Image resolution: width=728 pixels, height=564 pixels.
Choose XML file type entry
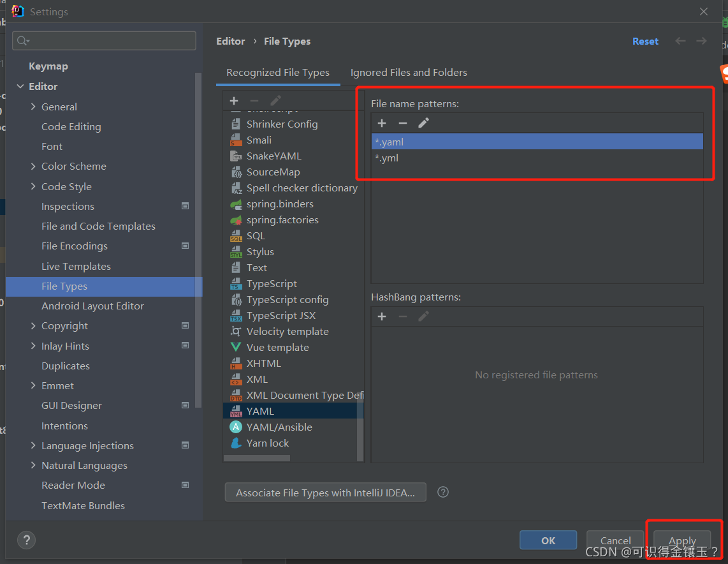(x=293, y=379)
